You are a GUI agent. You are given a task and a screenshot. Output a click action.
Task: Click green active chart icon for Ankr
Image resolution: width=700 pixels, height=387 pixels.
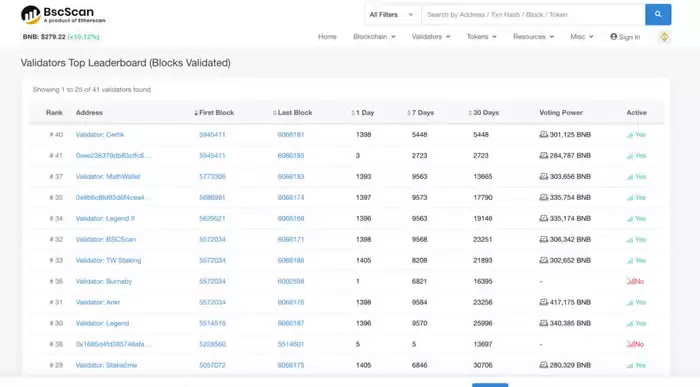pos(630,302)
